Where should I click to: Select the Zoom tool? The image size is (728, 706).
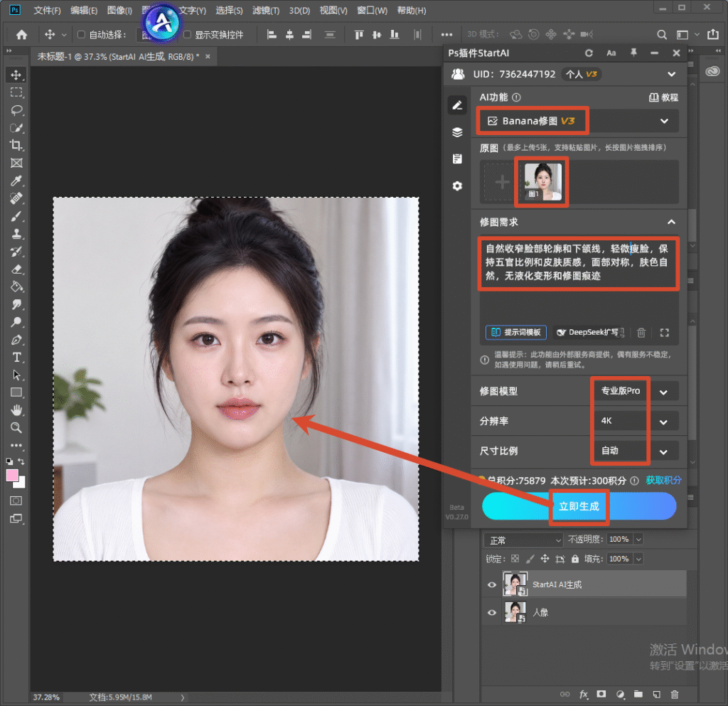pyautogui.click(x=16, y=427)
